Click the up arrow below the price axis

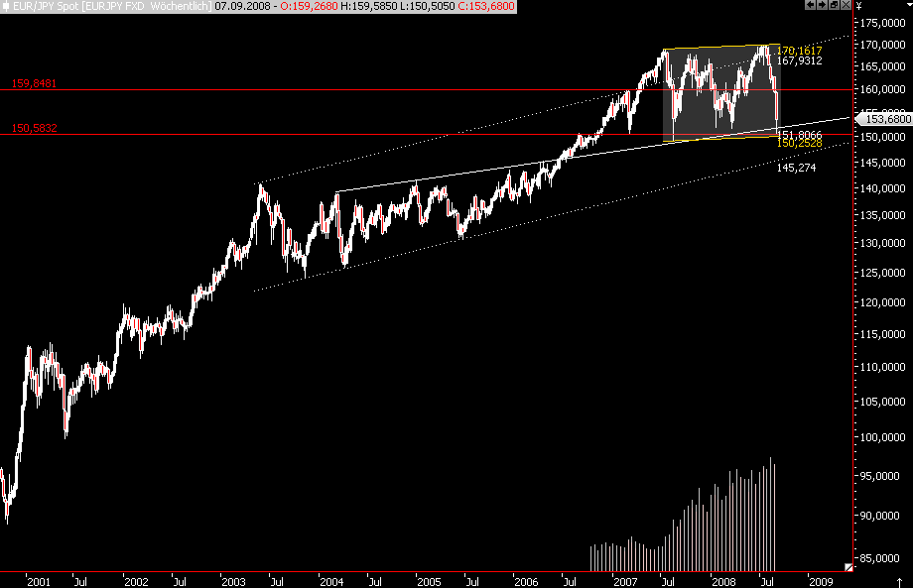[900, 582]
